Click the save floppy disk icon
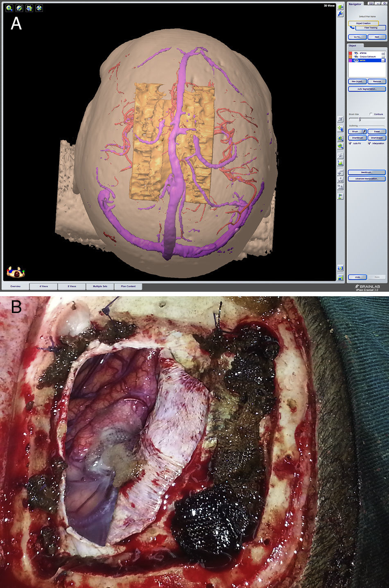This screenshot has width=389, height=588. tap(340, 277)
